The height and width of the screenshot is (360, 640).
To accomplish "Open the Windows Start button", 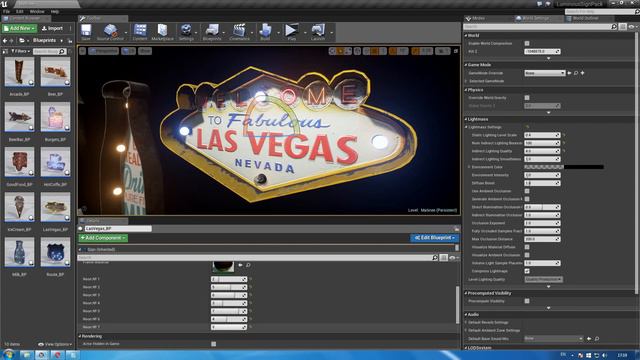I will [x=8, y=354].
